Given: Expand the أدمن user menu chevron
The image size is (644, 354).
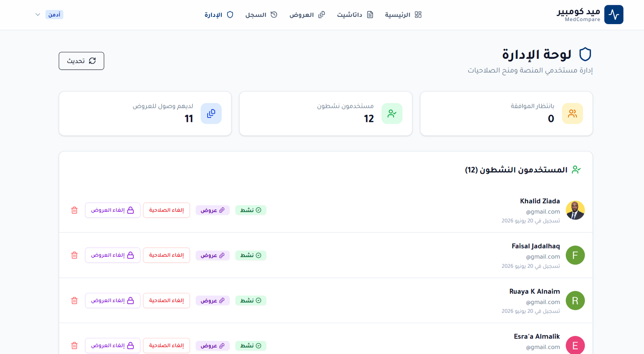Looking at the screenshot, I should (38, 14).
